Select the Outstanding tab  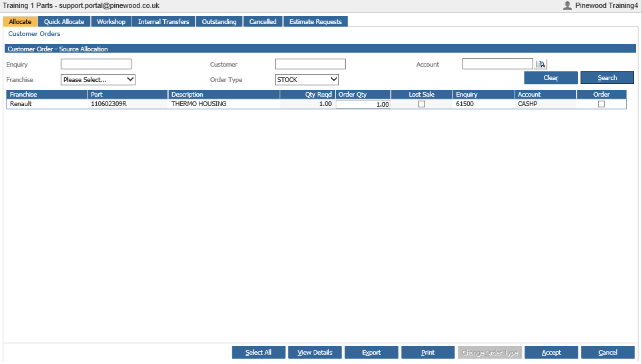click(219, 22)
